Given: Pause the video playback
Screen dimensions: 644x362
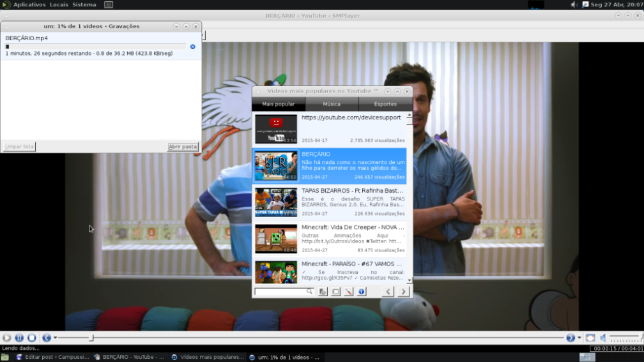Looking at the screenshot, I should point(19,338).
